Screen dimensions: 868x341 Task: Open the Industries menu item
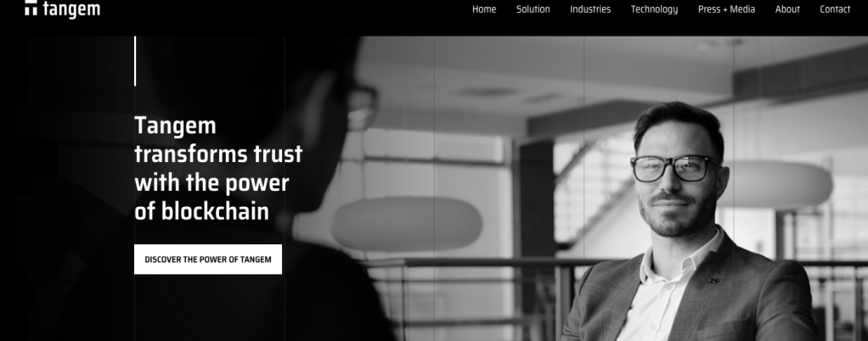click(590, 9)
